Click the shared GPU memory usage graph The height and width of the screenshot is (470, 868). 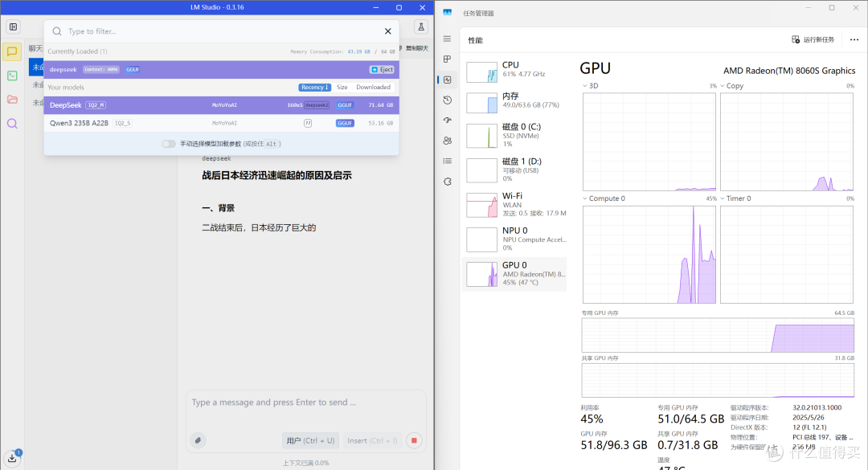click(x=718, y=380)
